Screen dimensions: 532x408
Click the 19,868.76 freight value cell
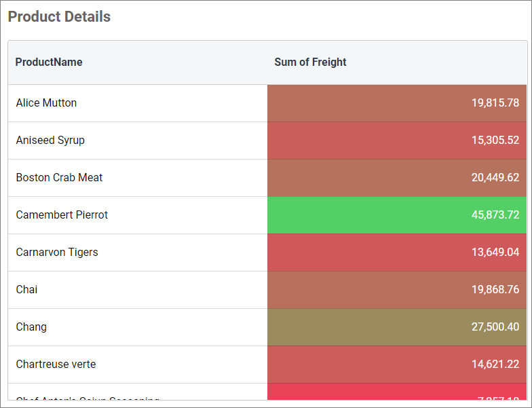coord(397,290)
